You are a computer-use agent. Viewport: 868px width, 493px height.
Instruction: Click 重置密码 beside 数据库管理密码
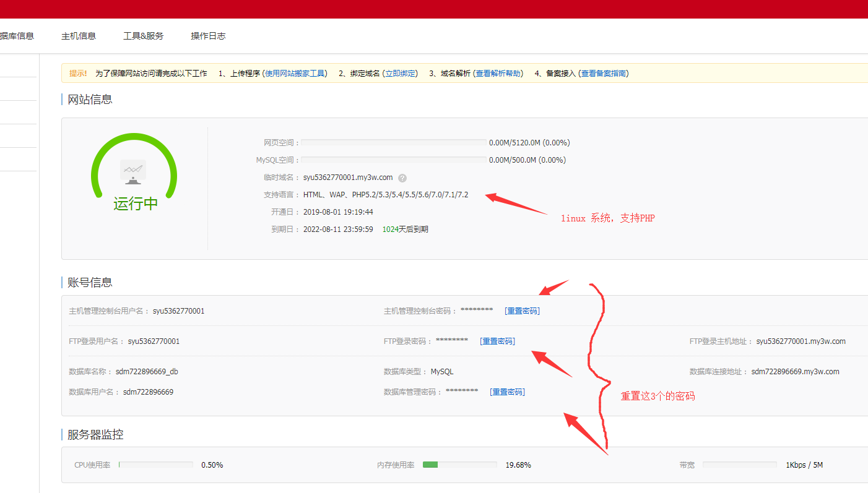[x=507, y=392]
